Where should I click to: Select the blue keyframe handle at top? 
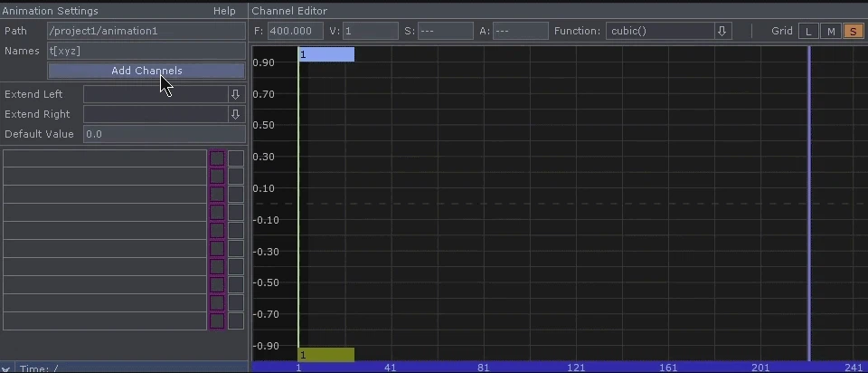[326, 54]
